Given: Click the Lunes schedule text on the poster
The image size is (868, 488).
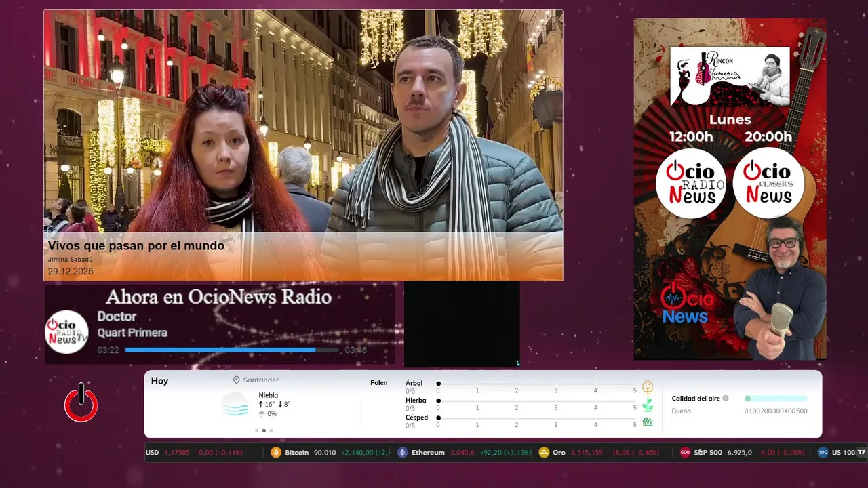Looking at the screenshot, I should tap(730, 120).
